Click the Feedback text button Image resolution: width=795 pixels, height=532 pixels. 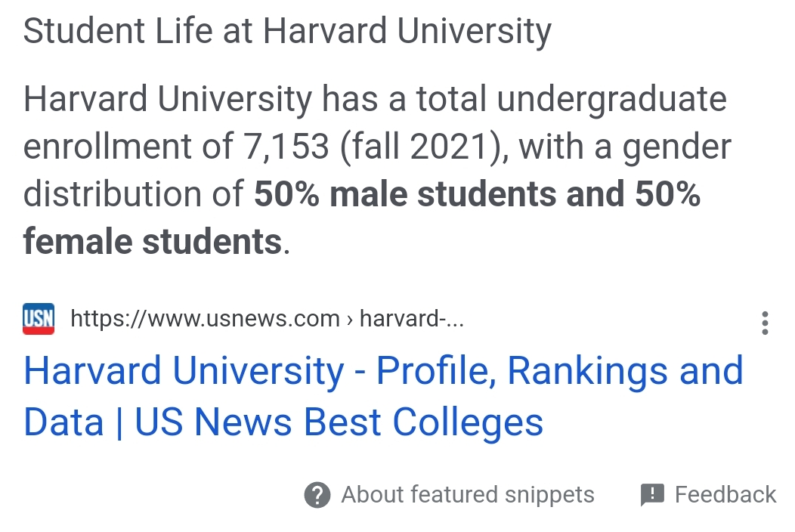[x=725, y=495]
